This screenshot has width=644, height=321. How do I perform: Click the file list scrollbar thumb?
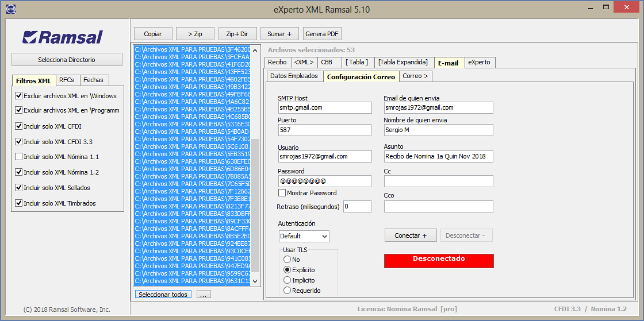[x=255, y=206]
